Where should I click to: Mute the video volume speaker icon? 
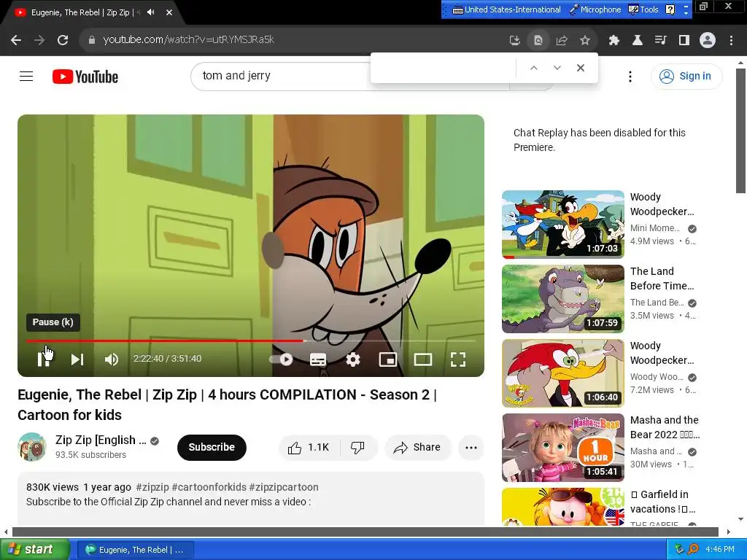[112, 359]
